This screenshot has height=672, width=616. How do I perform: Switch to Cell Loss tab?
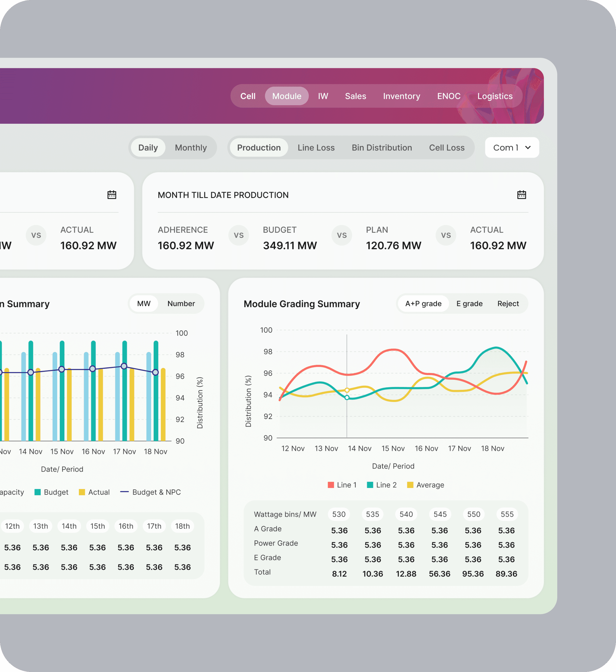click(447, 148)
